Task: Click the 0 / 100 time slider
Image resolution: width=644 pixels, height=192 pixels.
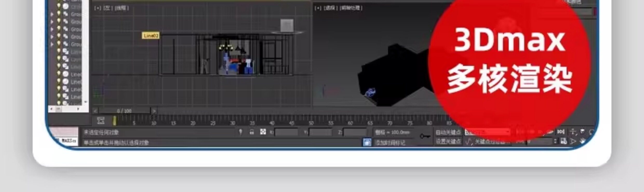Action: 124,111
